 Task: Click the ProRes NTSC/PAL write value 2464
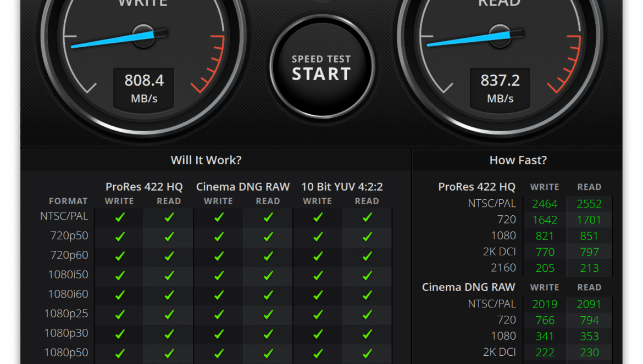coord(545,204)
